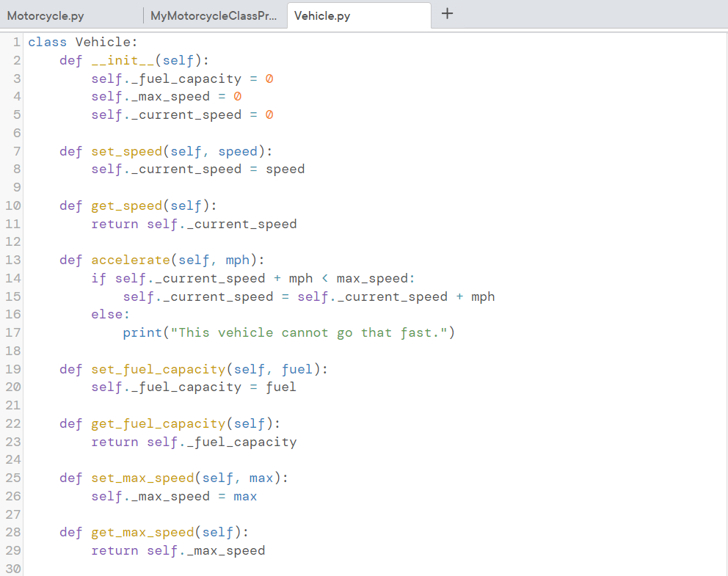Click the else clause on line 16
This screenshot has width=728, height=576.
point(103,314)
